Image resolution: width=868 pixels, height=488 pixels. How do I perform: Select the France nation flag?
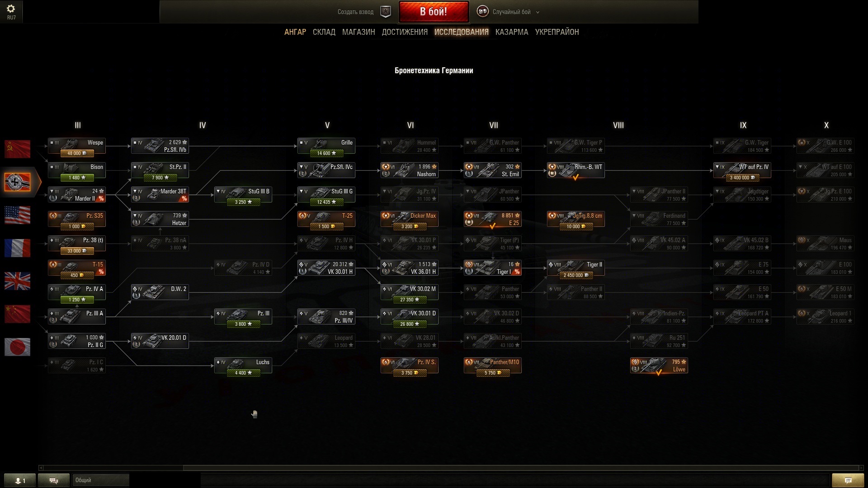(17, 248)
